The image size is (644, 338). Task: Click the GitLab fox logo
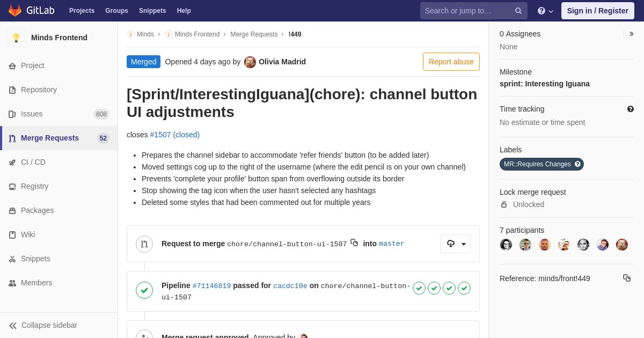pyautogui.click(x=15, y=11)
